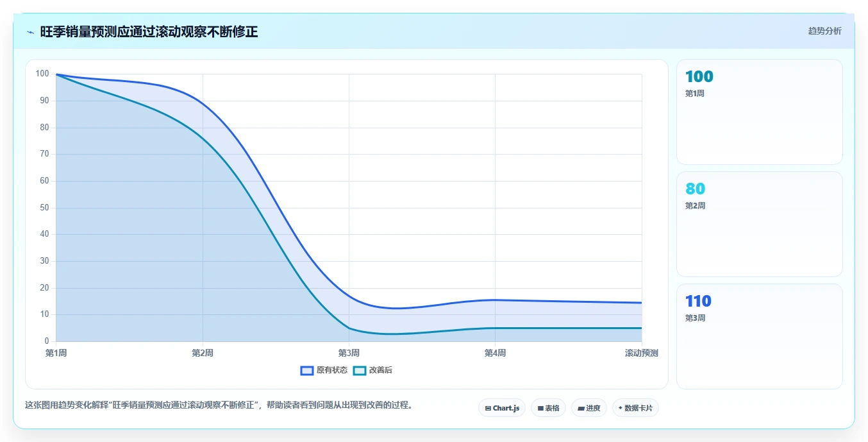Click the Chart.js chip's small icon
Screen dimensions: 868x442
488,408
